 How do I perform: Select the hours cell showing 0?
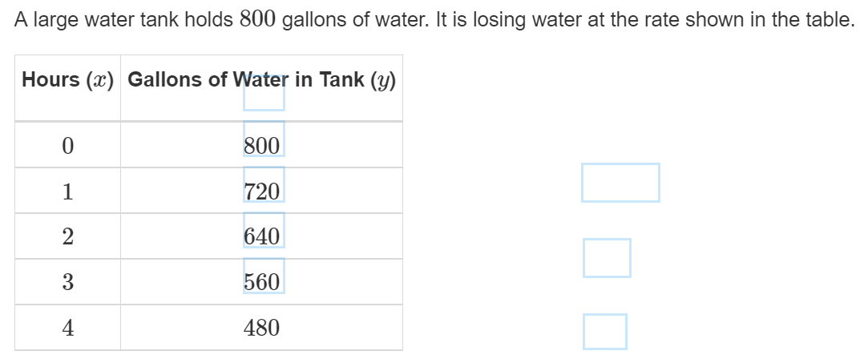click(68, 146)
